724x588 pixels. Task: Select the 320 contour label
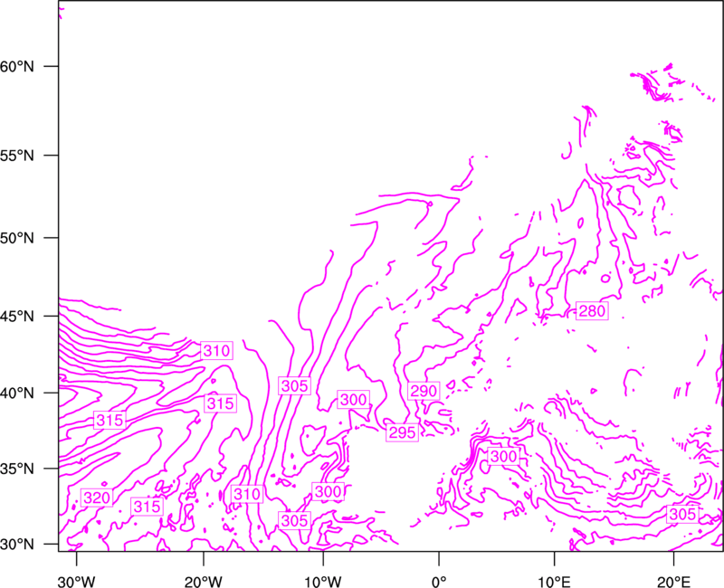97,498
